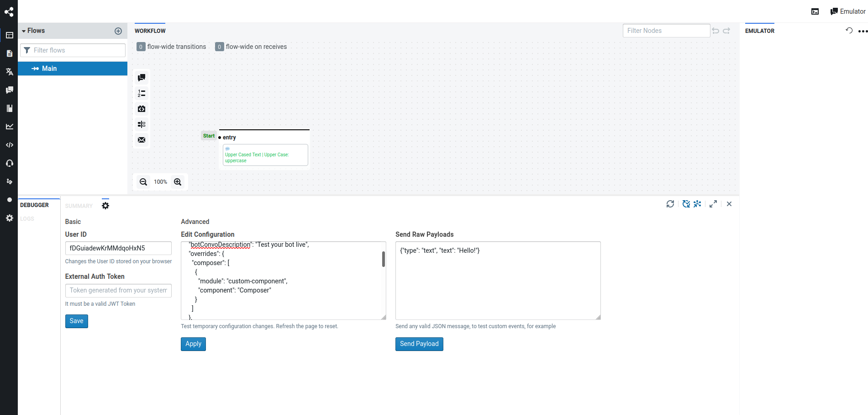
Task: Select the Send Email node tool
Action: [142, 140]
